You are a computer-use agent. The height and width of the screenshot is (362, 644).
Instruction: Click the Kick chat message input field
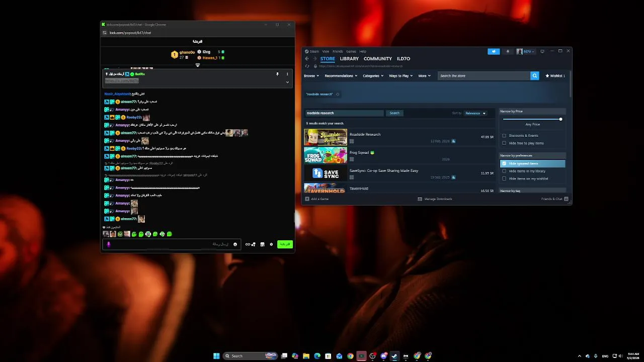172,244
